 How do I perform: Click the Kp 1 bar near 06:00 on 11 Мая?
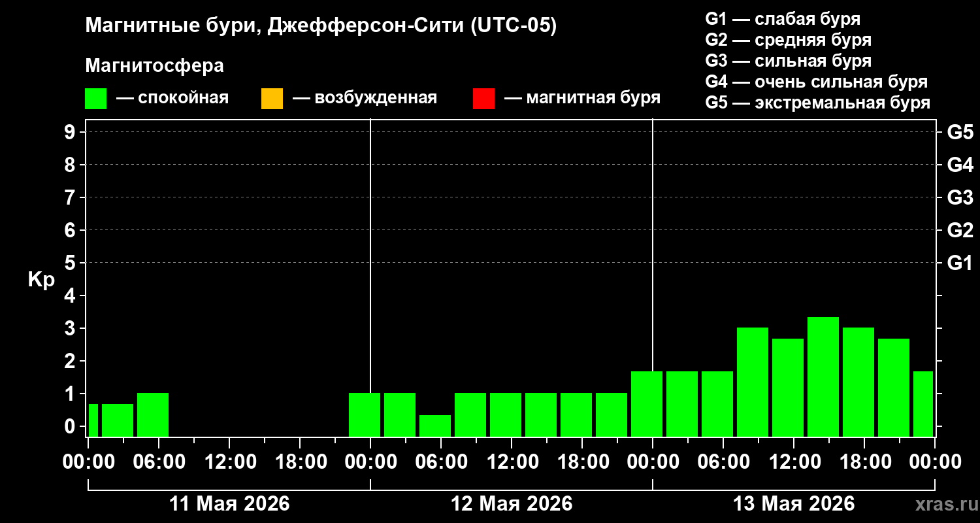[x=153, y=414]
